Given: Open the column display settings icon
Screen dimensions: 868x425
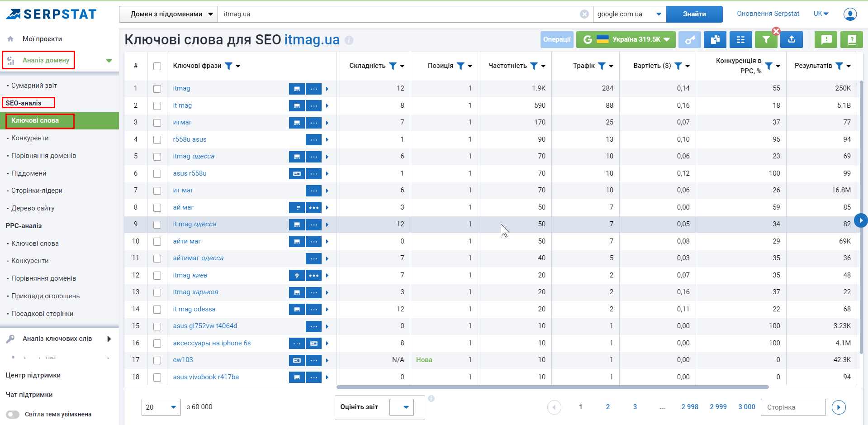Looking at the screenshot, I should click(x=740, y=40).
